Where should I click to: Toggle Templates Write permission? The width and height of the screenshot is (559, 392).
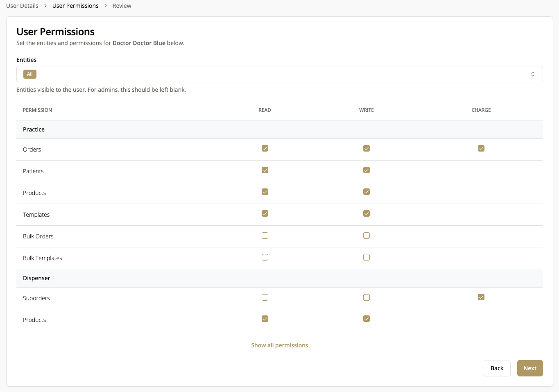367,213
